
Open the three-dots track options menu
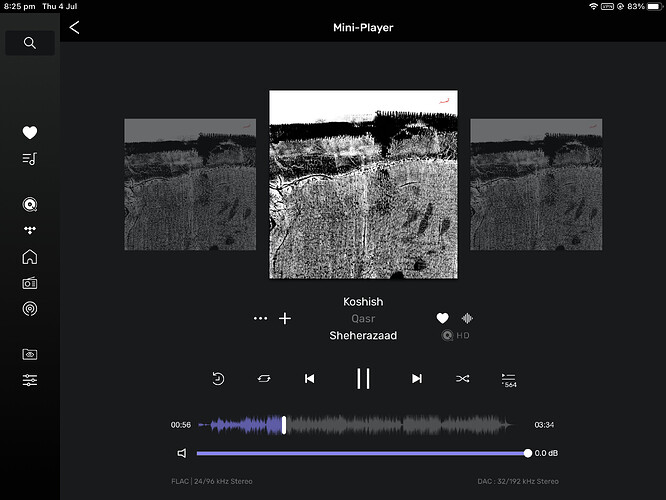(260, 319)
